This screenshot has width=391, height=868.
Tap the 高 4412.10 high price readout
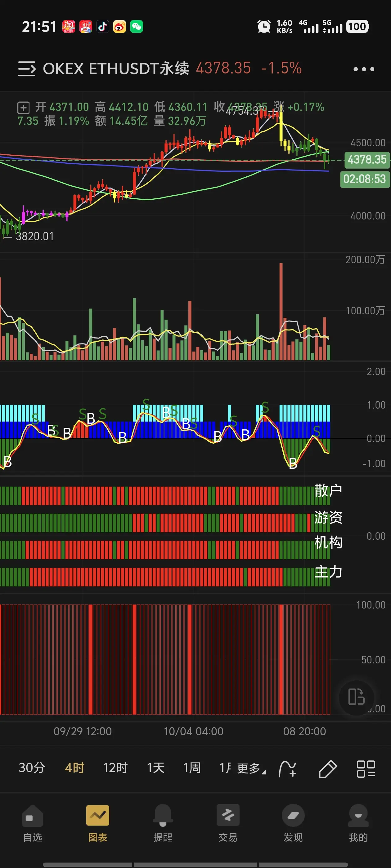click(x=121, y=107)
